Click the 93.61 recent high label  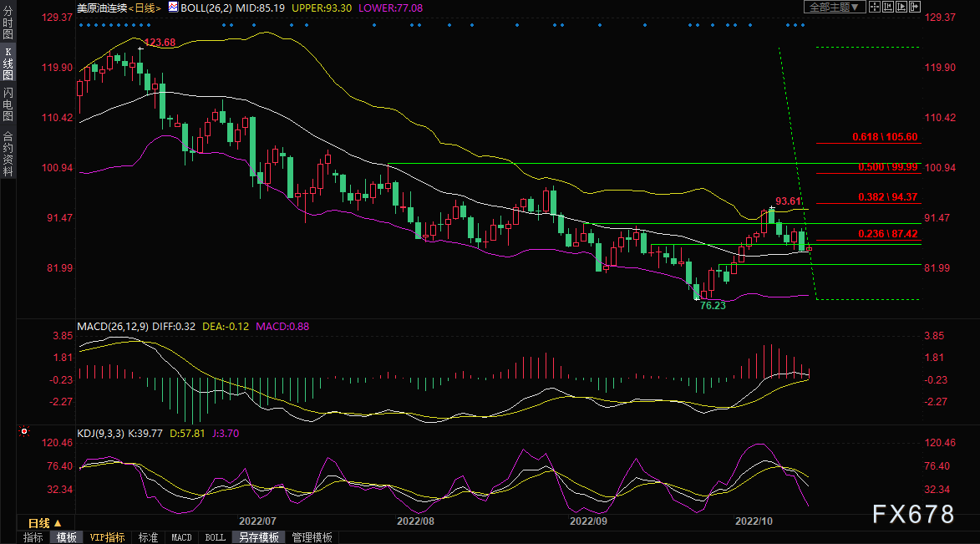click(x=788, y=201)
